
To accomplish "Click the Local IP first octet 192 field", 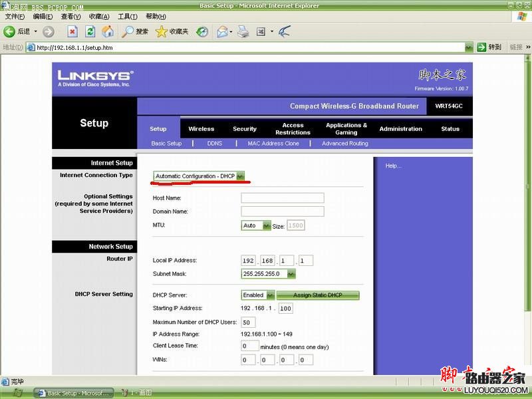I will tap(248, 261).
